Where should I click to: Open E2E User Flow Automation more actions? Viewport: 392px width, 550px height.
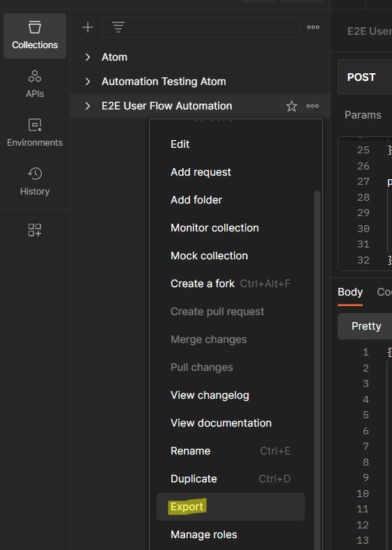point(313,106)
